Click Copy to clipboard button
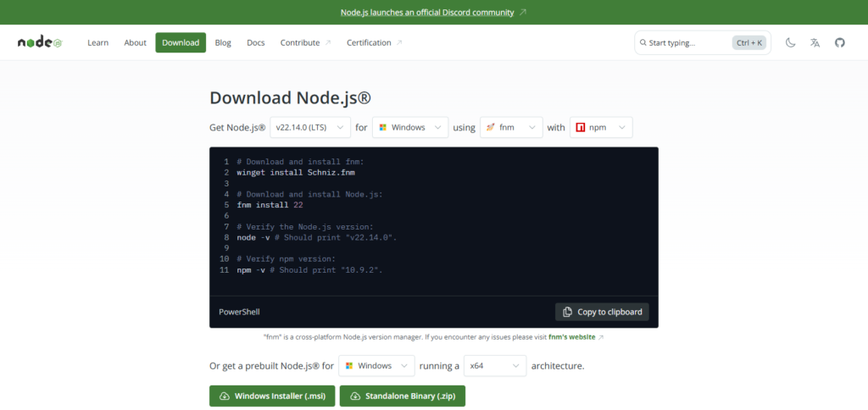The width and height of the screenshot is (868, 410). pos(603,312)
